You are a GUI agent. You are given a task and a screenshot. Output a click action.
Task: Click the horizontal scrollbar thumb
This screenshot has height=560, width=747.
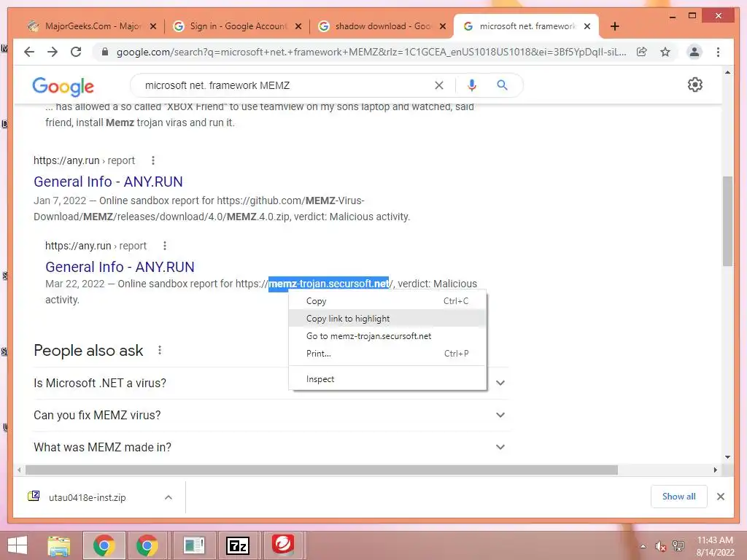322,470
